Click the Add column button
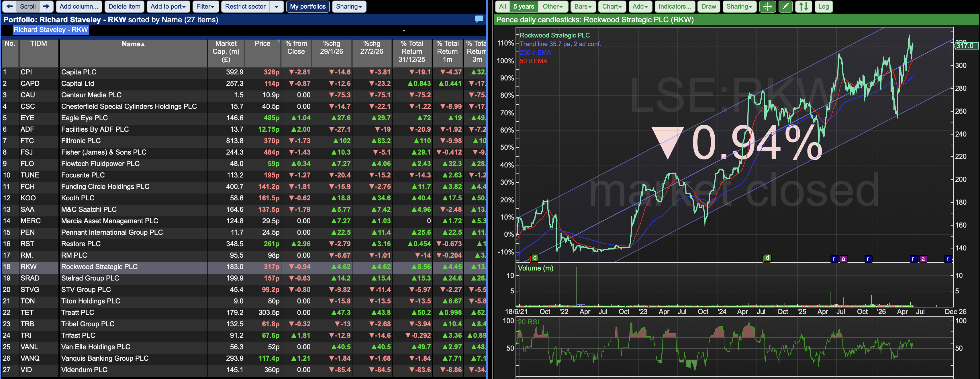 [79, 7]
